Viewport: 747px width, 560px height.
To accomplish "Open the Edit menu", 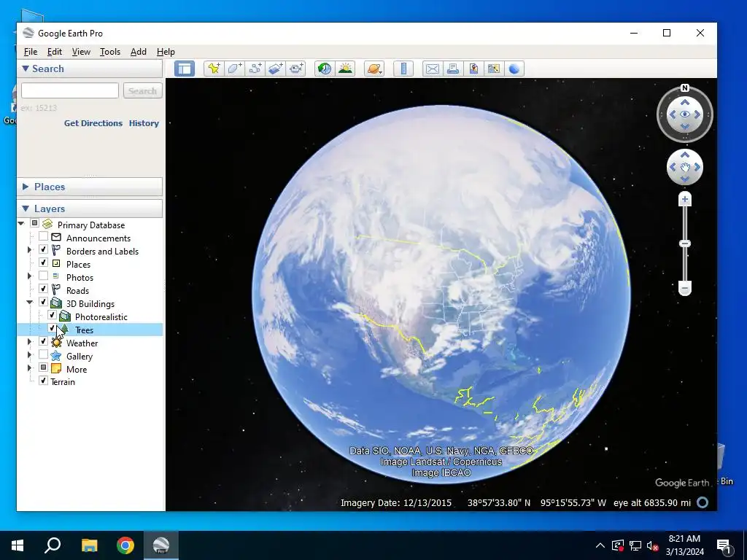I will pos(54,52).
